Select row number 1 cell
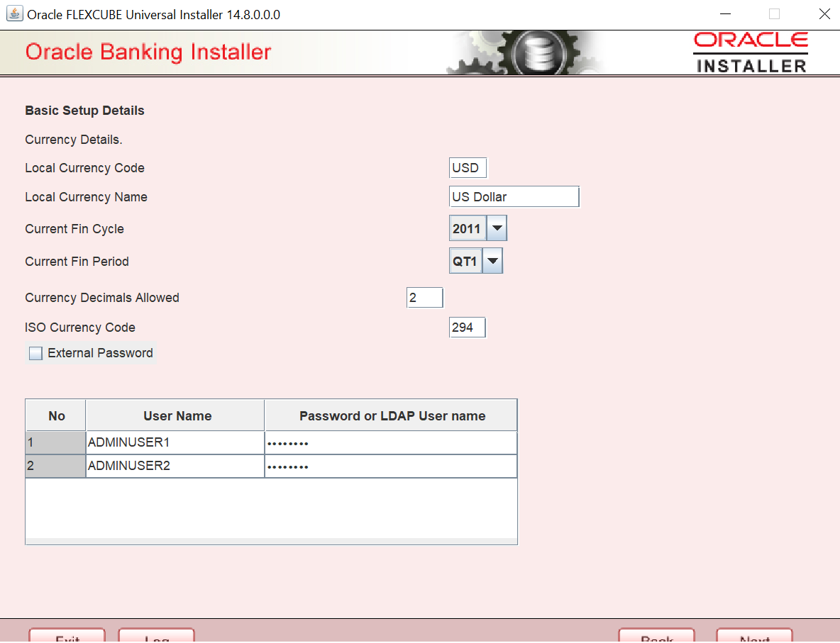Screen dimensions: 840x643 click(56, 443)
